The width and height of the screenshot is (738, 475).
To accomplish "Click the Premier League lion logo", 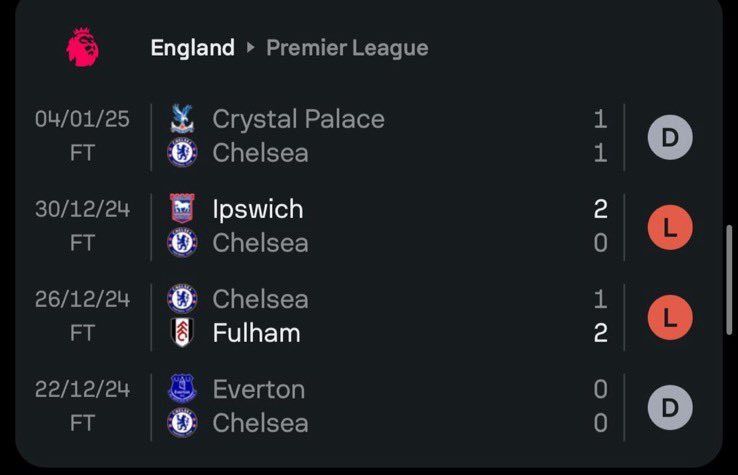I will coord(82,48).
